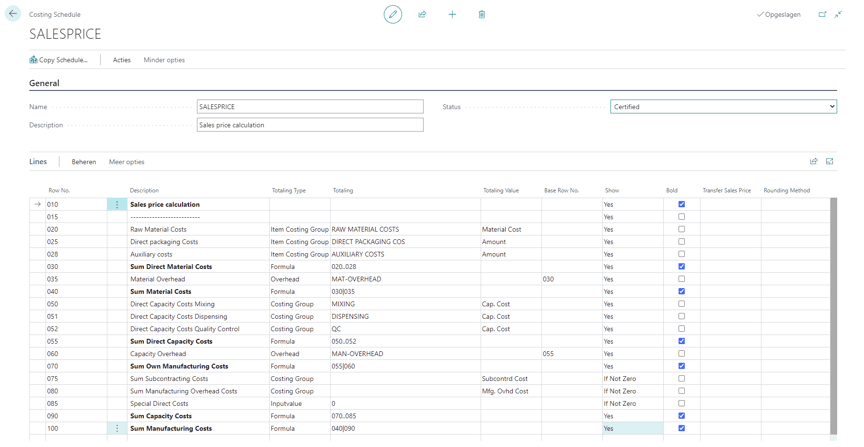
Task: Maximize the Lines section with the expand icon
Action: 830,161
